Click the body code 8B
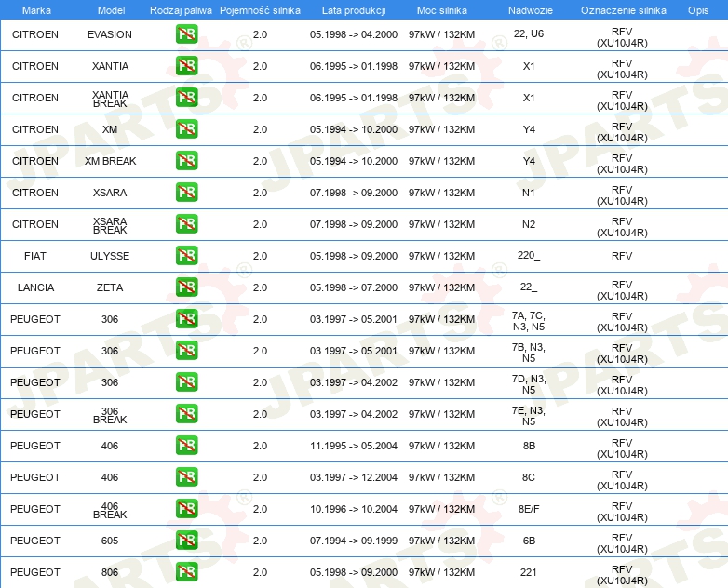Screen dimensions: 728x588 [x=529, y=446]
